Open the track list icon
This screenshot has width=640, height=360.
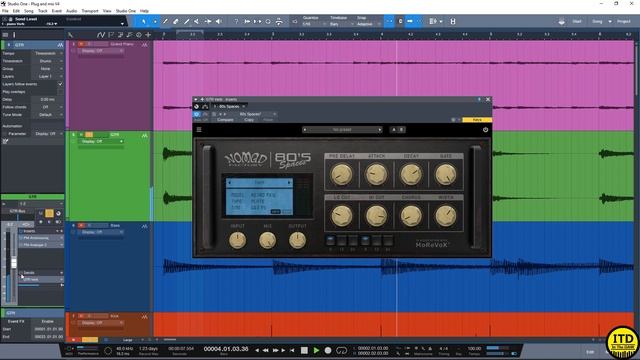pyautogui.click(x=5, y=35)
